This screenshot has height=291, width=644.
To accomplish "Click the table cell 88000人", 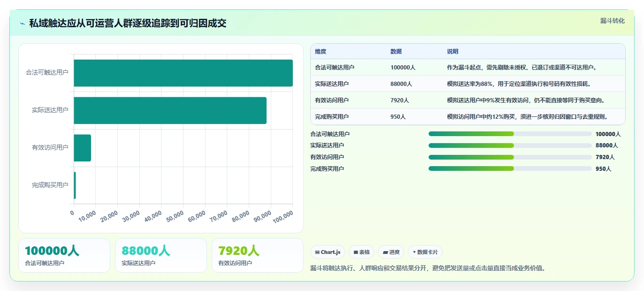I will click(x=401, y=84).
